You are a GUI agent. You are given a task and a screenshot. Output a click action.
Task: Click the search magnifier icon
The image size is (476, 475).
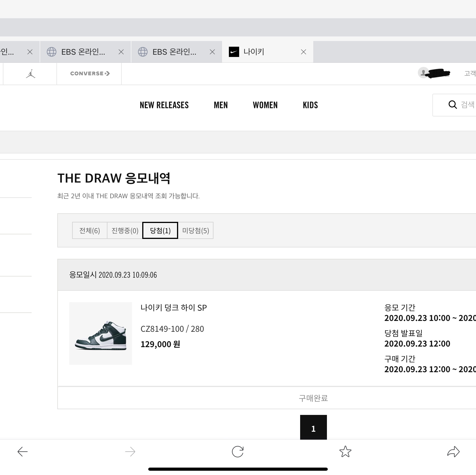click(452, 105)
